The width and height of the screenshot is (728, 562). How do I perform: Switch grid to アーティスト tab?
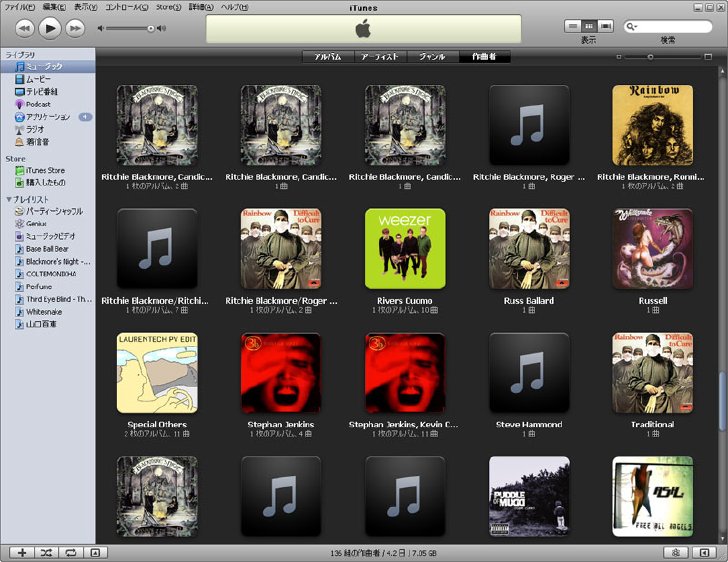click(x=380, y=57)
